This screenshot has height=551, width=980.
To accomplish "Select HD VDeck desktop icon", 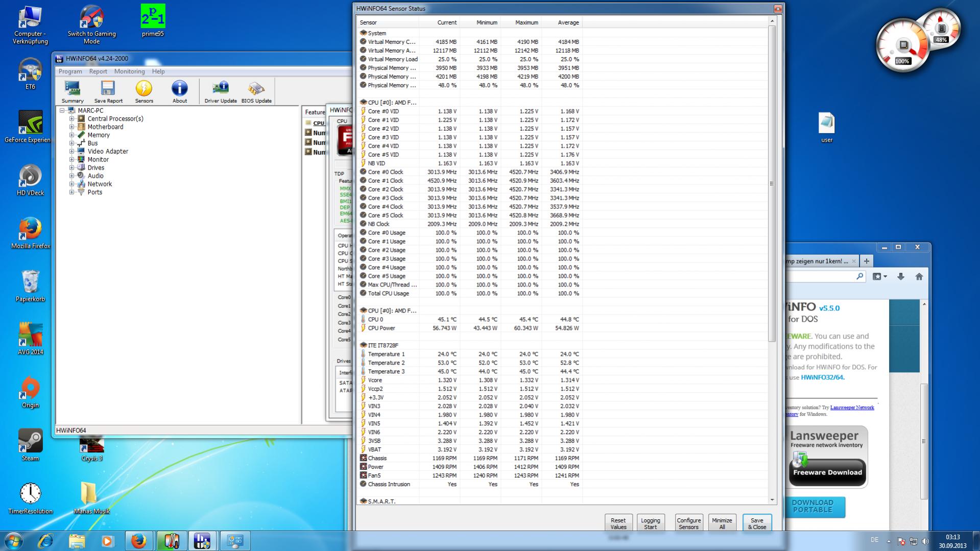I will 30,180.
